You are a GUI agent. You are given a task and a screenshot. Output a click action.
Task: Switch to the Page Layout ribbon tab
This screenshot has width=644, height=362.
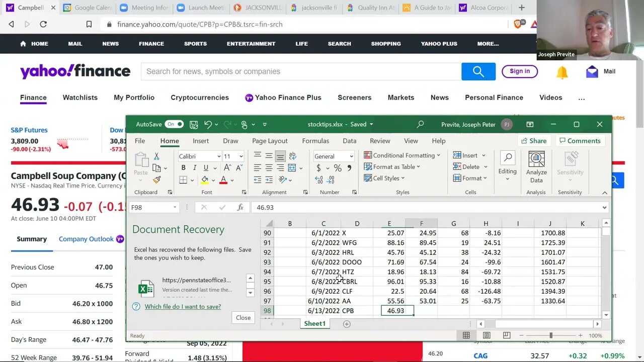coord(270,141)
